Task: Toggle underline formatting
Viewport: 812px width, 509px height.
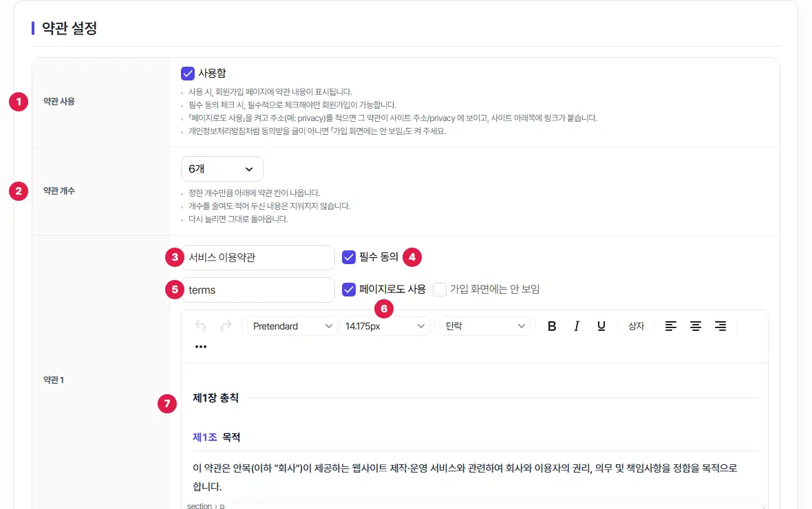Action: click(601, 326)
